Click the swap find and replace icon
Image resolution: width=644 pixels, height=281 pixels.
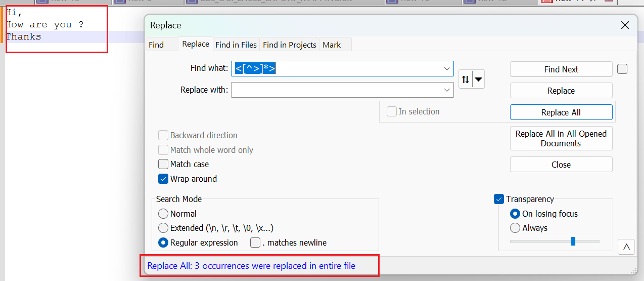[466, 79]
